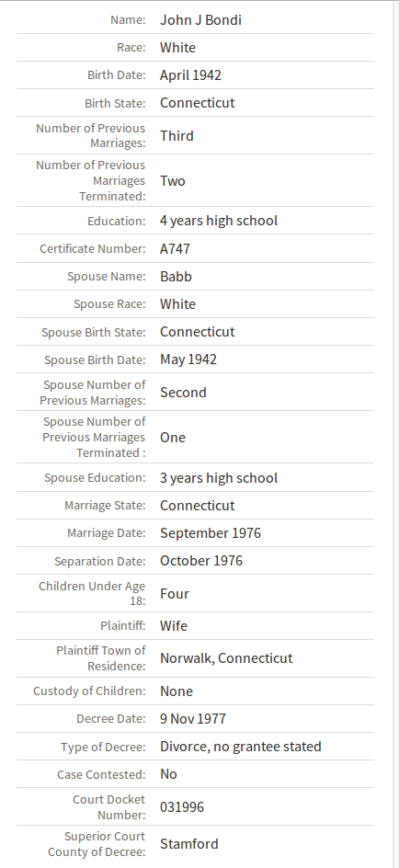Screen dimensions: 399x868
Task: Click the Birth State value Connecticut
Action: pos(198,103)
